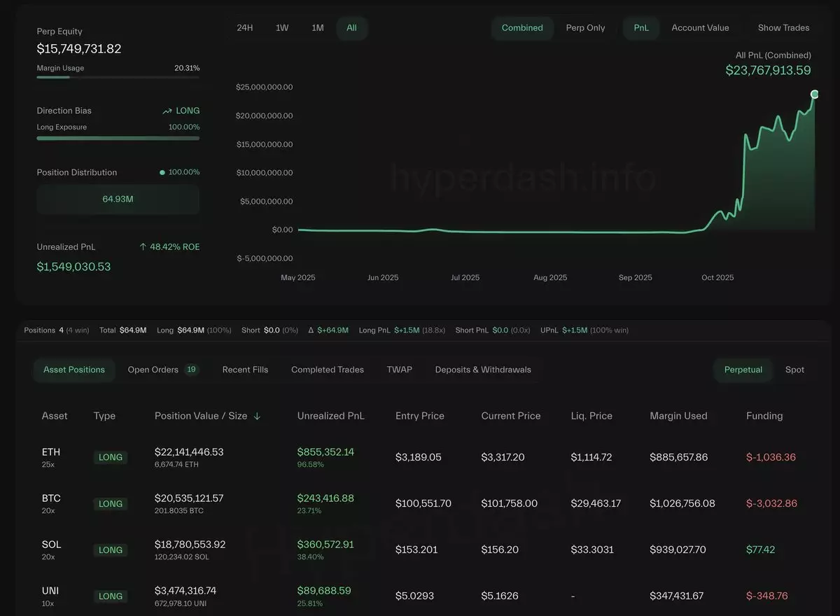The image size is (840, 616).
Task: Click the Margin Usage progress bar
Action: point(118,78)
